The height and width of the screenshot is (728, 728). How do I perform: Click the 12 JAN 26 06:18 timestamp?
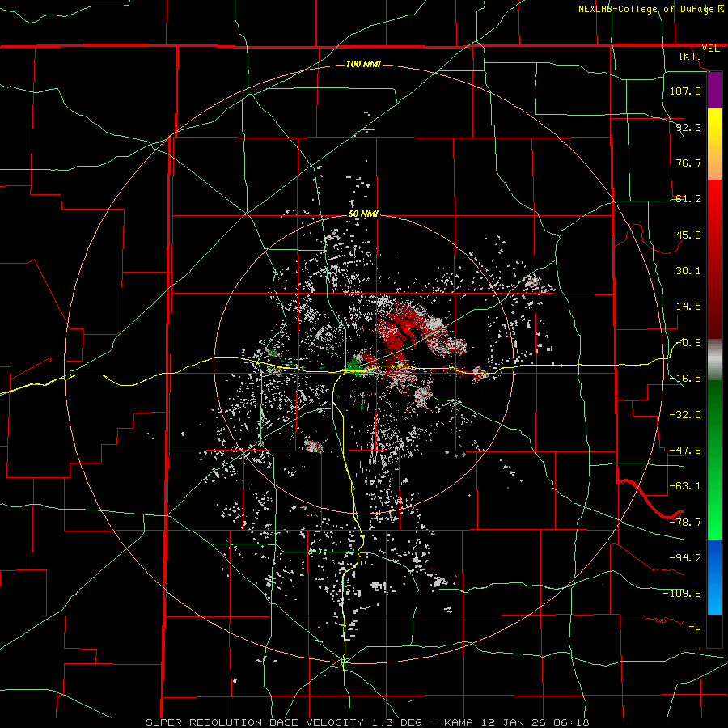tap(535, 722)
